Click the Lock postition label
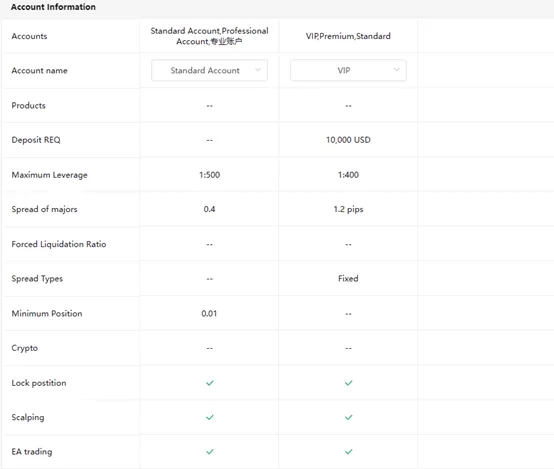Image resolution: width=554 pixels, height=469 pixels. coord(39,383)
